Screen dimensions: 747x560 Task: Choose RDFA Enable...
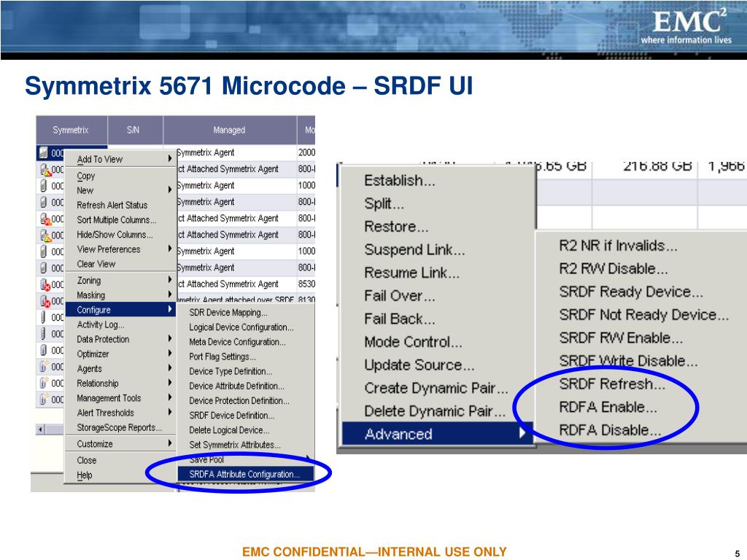coord(641,407)
